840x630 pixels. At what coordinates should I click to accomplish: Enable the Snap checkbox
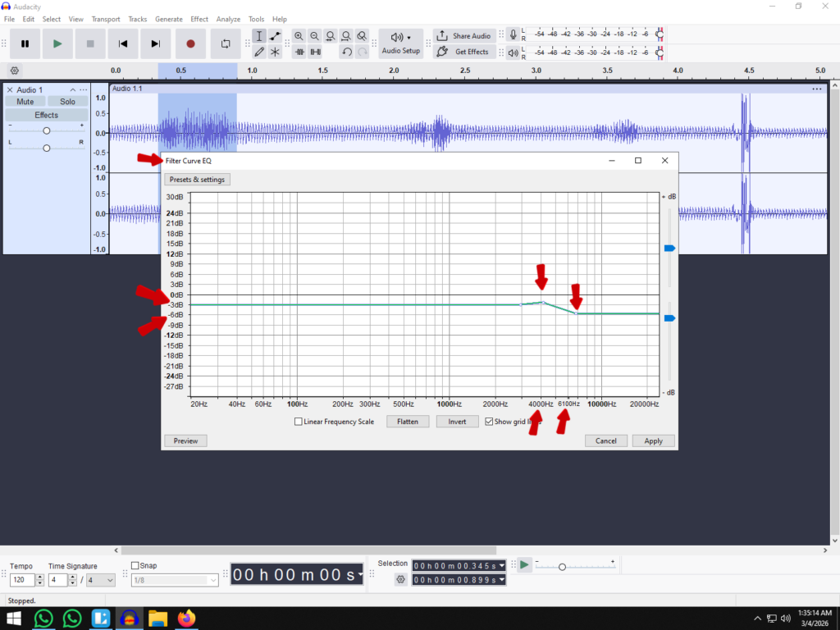[x=135, y=565]
